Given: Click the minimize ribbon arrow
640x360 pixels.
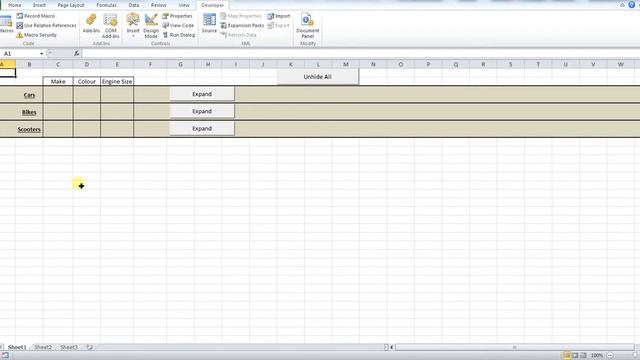Looking at the screenshot, I should coord(622,5).
